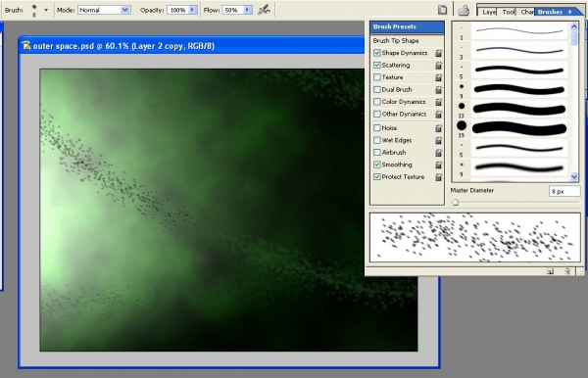The image size is (588, 378).
Task: Enable the airbrush icon in options bar
Action: click(x=264, y=10)
